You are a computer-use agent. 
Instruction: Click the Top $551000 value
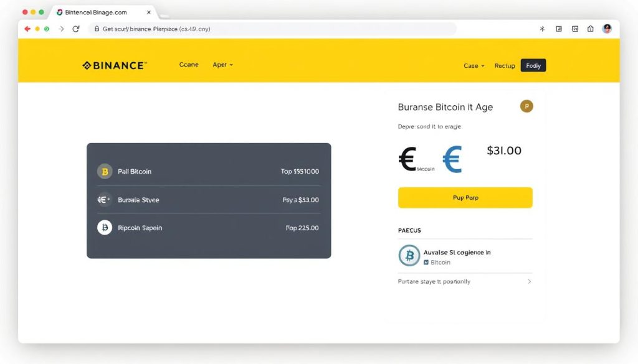click(x=300, y=172)
